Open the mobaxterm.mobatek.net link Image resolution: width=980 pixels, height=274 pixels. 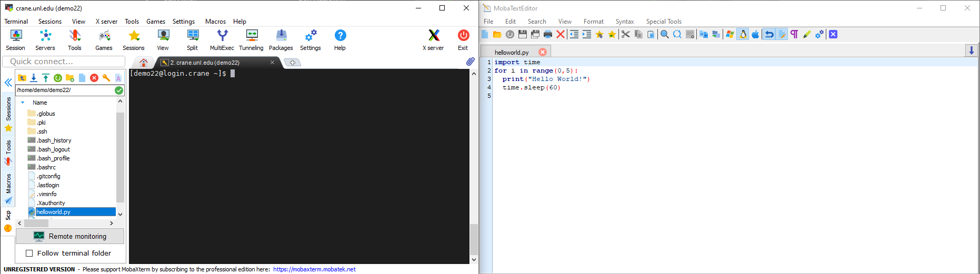314,269
